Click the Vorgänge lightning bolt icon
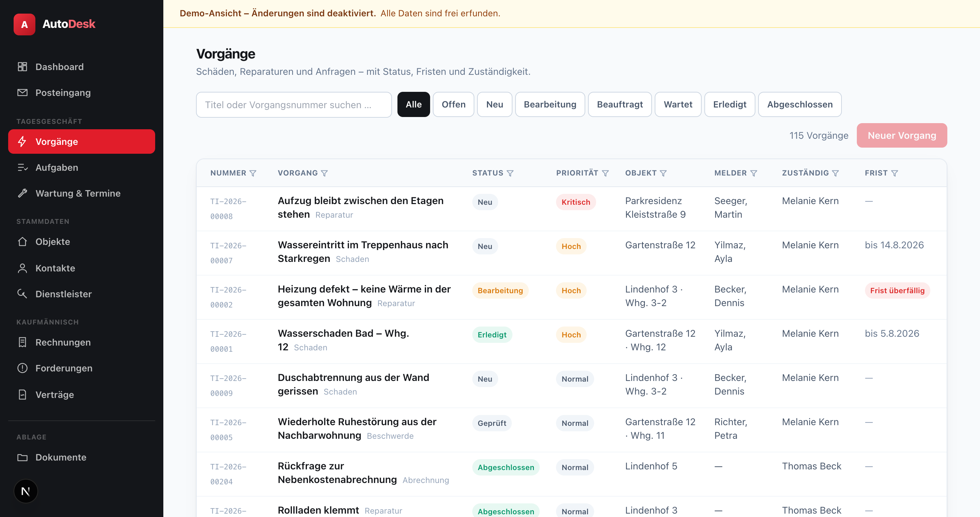This screenshot has width=980, height=517. (22, 141)
